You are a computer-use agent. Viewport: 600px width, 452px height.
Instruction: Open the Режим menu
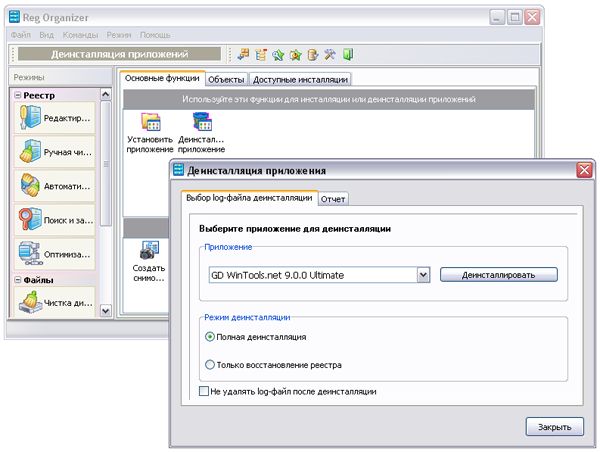(119, 35)
